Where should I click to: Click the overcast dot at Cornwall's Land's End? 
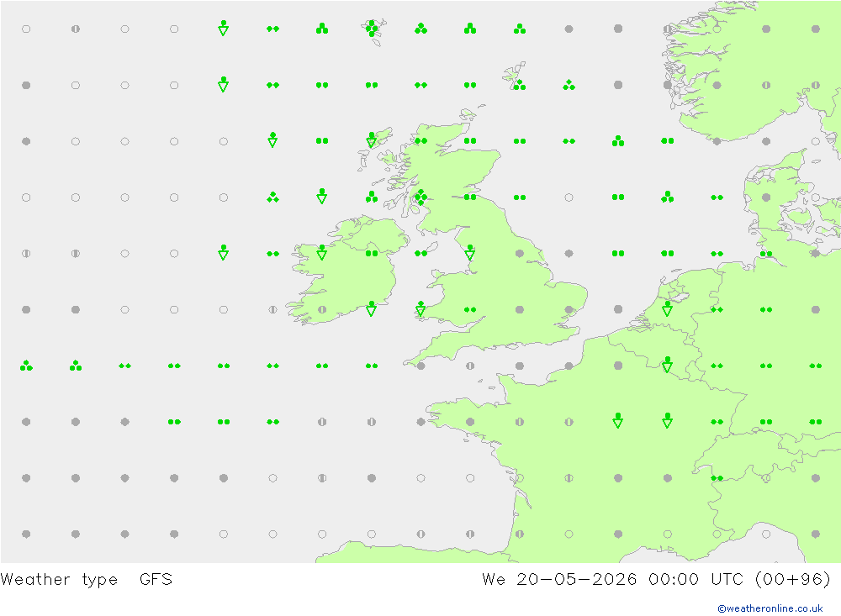pyautogui.click(x=420, y=366)
